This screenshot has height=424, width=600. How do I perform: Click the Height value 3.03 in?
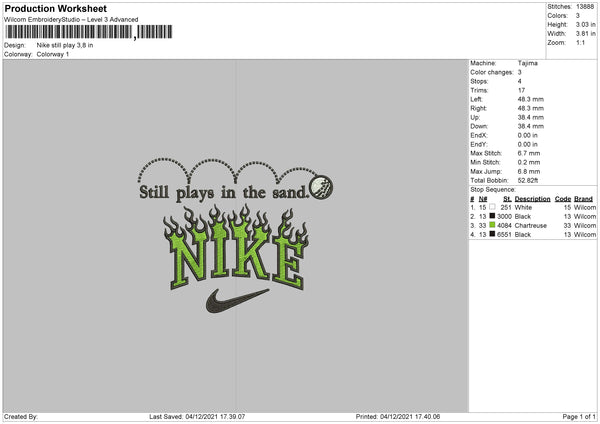(585, 24)
